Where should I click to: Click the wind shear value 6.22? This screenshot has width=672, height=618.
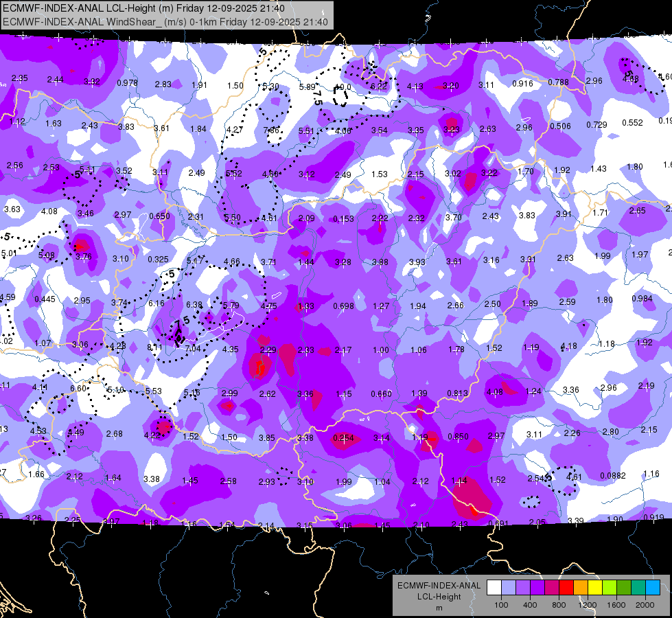(x=378, y=87)
